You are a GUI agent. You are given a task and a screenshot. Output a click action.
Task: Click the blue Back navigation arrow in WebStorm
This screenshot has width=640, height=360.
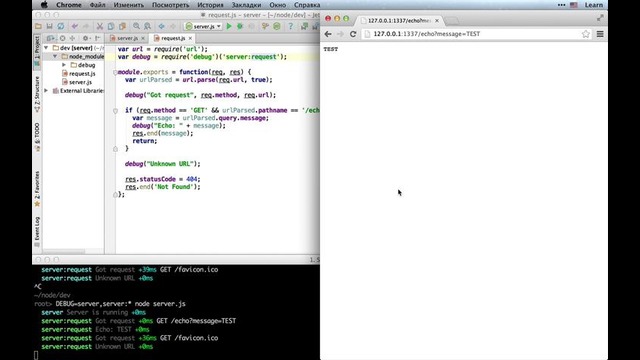click(162, 26)
